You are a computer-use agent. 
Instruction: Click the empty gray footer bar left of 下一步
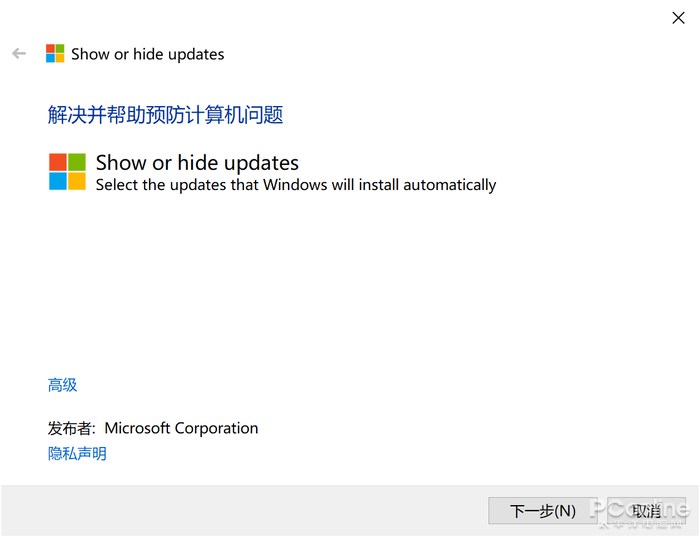[x=244, y=511]
